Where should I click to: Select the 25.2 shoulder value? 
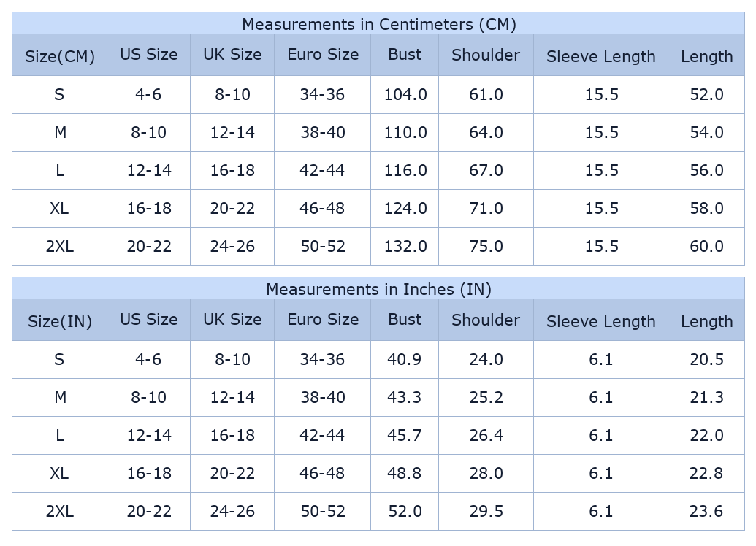click(486, 397)
